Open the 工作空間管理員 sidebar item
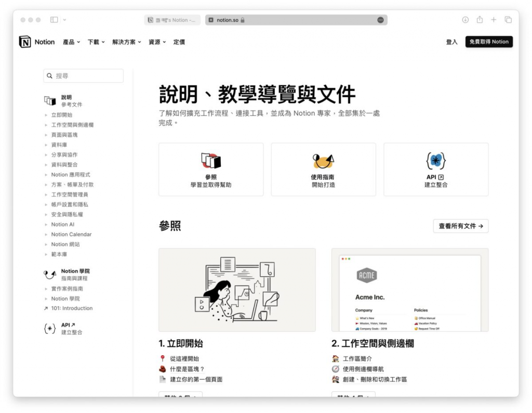The image size is (532, 413). coord(70,195)
